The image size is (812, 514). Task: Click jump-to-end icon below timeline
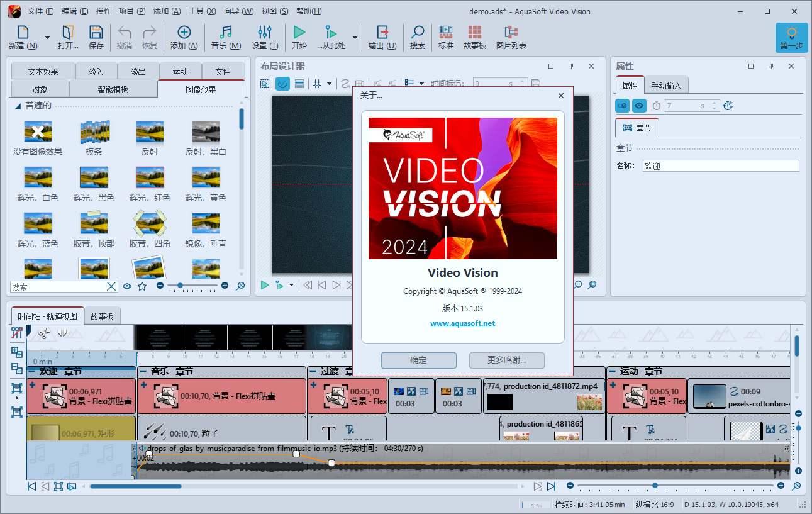pyautogui.click(x=551, y=486)
